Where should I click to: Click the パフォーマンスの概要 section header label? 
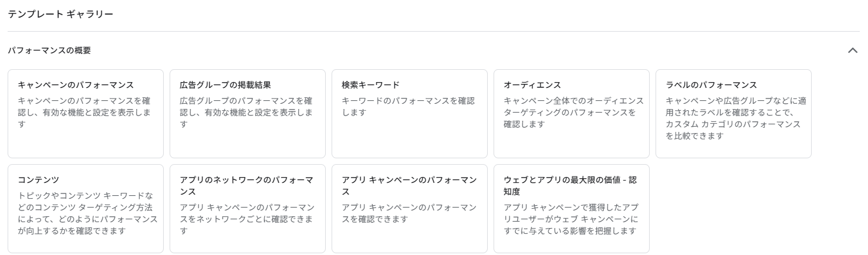(49, 50)
